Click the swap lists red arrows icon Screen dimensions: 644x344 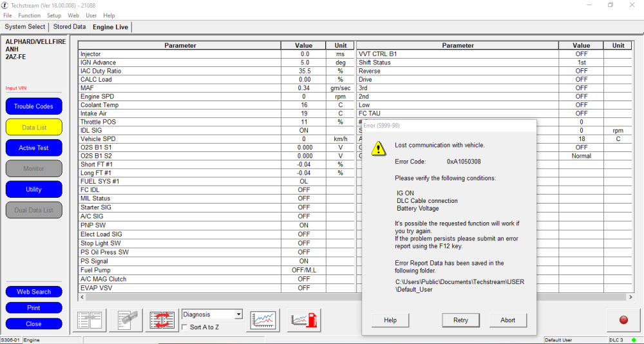[162, 320]
